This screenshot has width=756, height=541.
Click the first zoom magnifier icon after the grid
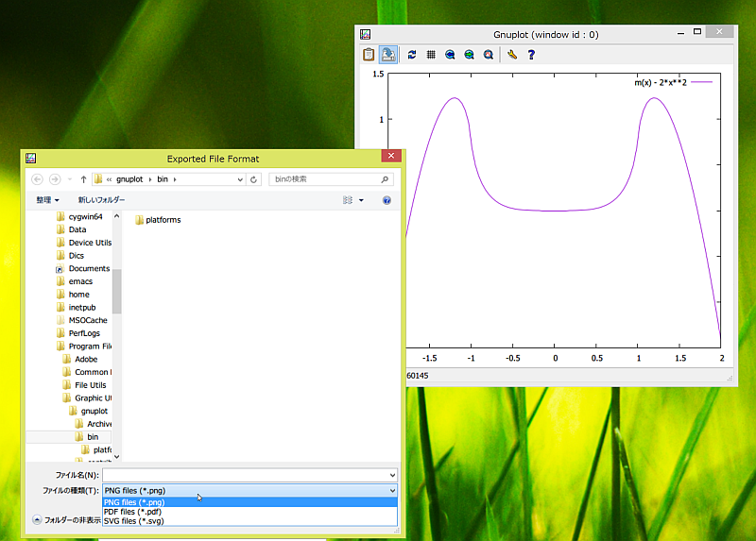click(450, 55)
